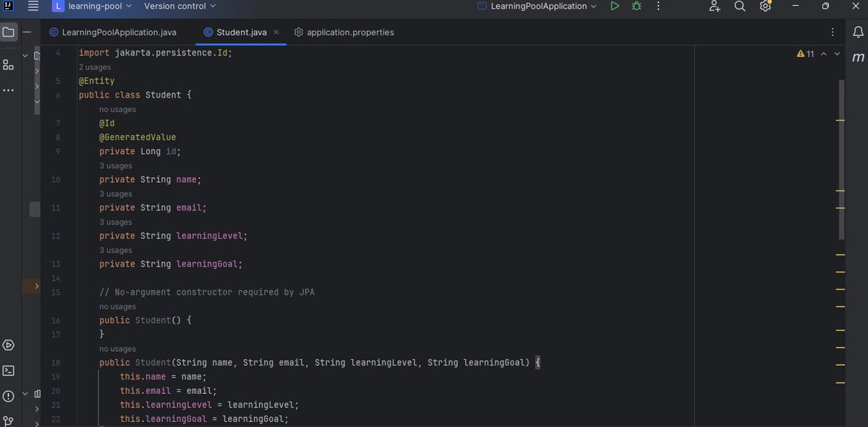This screenshot has height=427, width=868.
Task: Click 'no usages' hint above @Id
Action: tap(118, 110)
